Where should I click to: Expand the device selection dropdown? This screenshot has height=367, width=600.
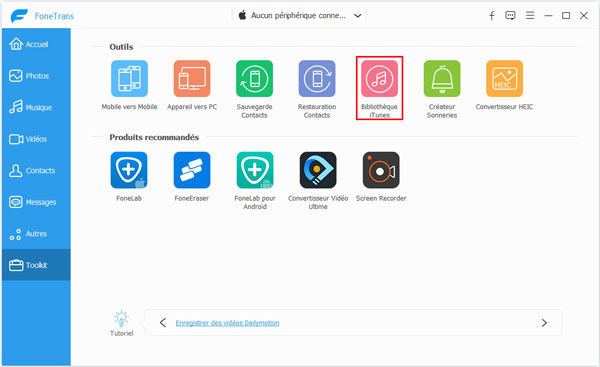click(x=357, y=16)
